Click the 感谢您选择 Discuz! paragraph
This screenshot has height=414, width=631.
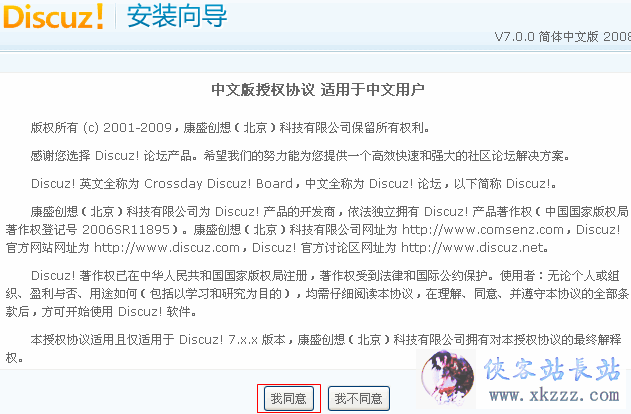[x=300, y=155]
